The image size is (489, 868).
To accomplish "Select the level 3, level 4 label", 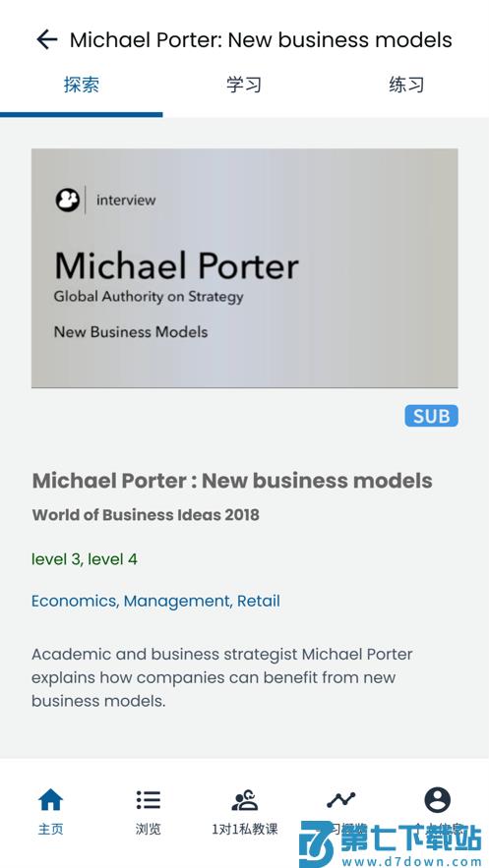I will click(85, 559).
